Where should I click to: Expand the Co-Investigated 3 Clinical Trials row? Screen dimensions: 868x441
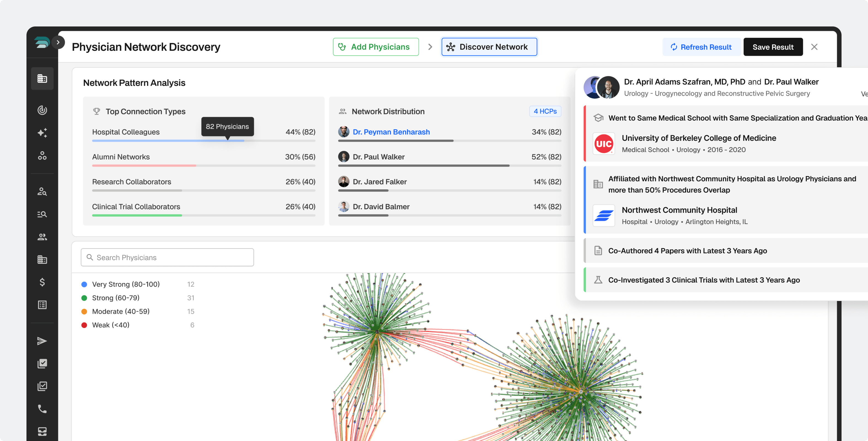coord(726,280)
